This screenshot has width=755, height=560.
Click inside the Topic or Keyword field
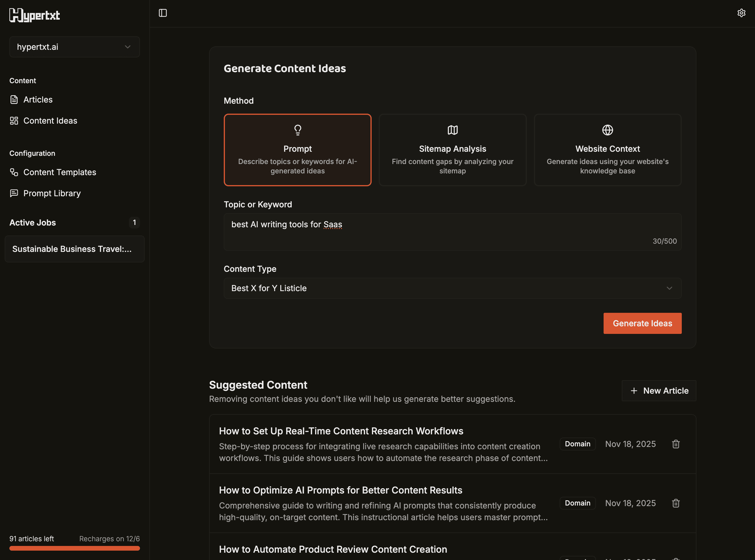452,232
